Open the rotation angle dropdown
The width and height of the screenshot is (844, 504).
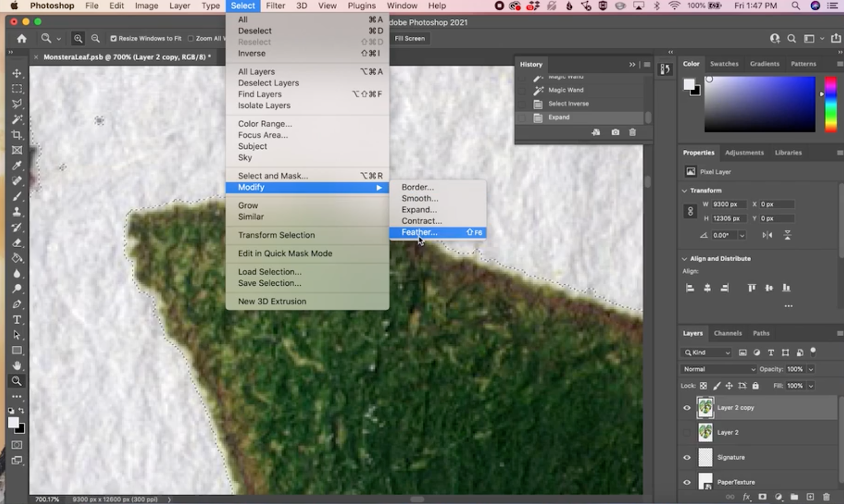tap(742, 235)
